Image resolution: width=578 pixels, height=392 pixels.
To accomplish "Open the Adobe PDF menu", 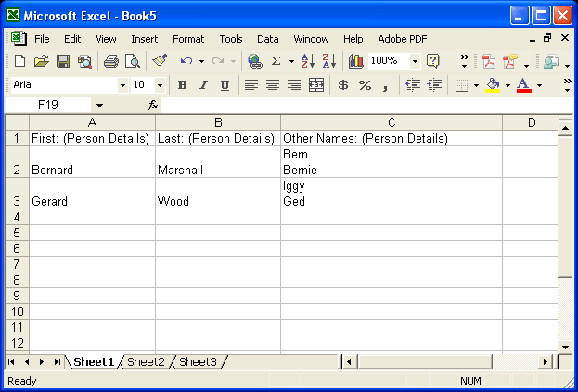I will click(x=403, y=39).
